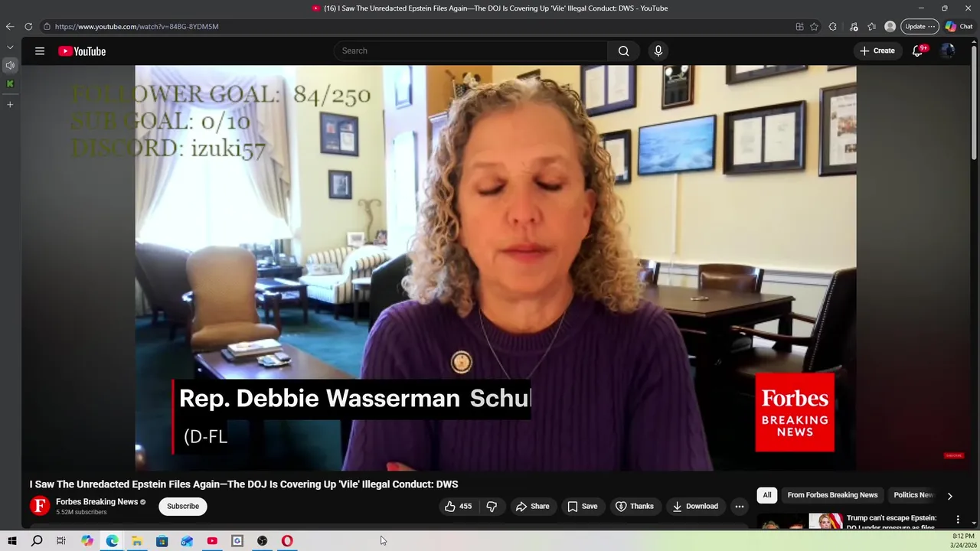The image size is (980, 551).
Task: Subscribe to Forbes Breaking News
Action: (x=183, y=507)
